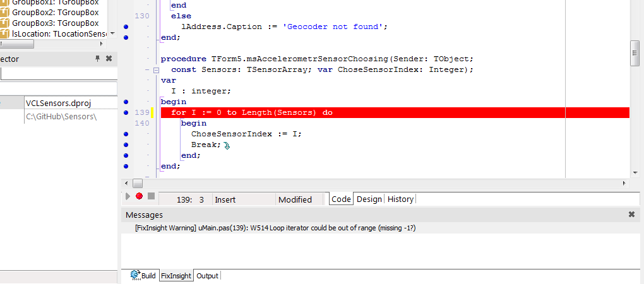Toggle the breakpoint dot beside lAddress.Caption line
The image size is (644, 284).
click(x=126, y=27)
